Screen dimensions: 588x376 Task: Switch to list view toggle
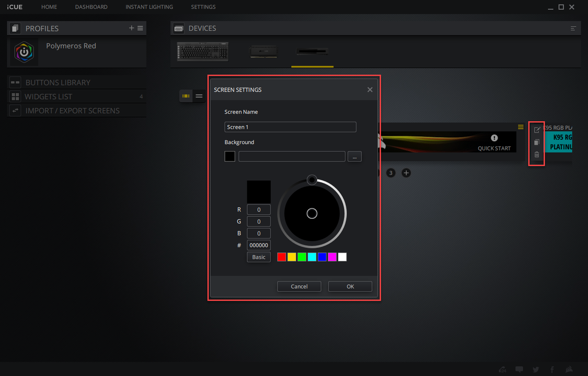point(199,96)
